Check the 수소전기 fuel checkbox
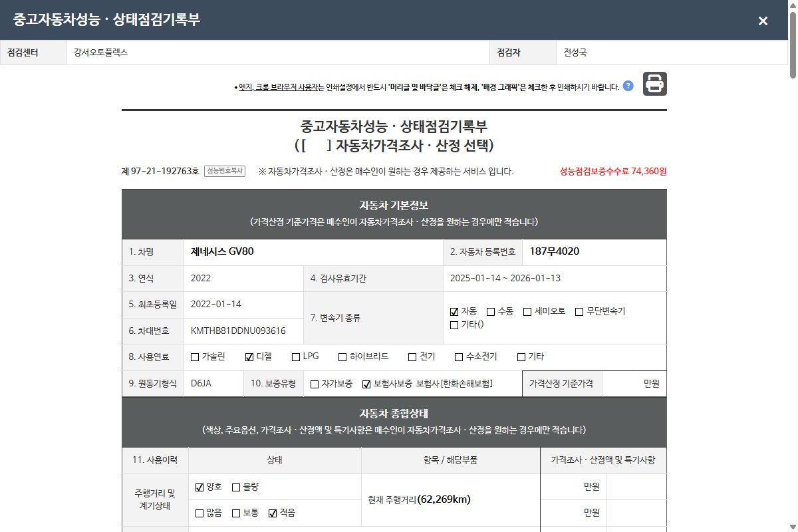 (x=459, y=357)
